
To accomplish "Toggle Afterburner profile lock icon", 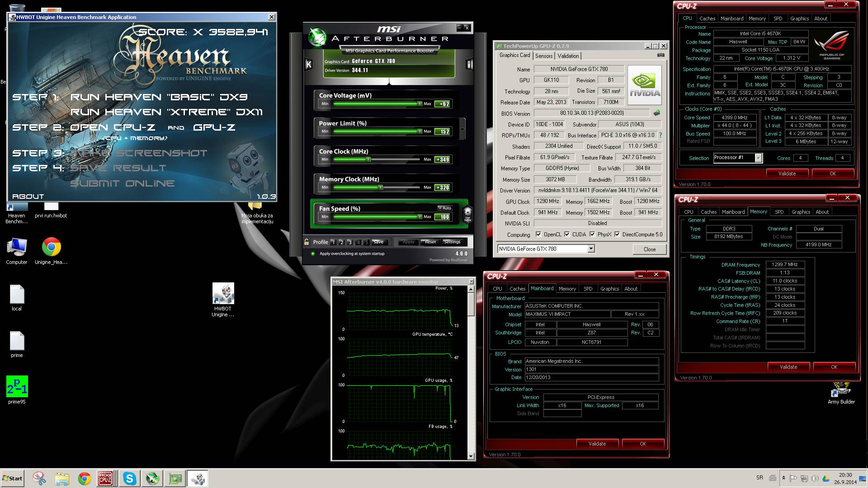I will pos(307,242).
